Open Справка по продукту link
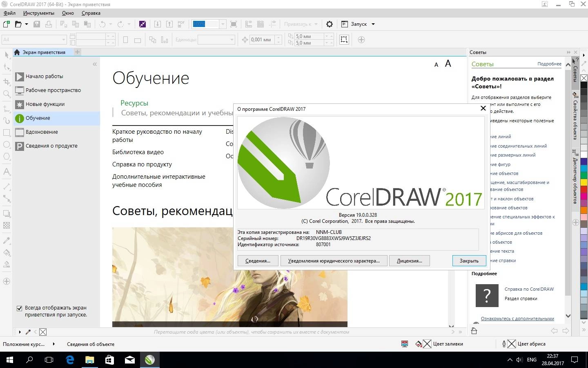 [142, 164]
